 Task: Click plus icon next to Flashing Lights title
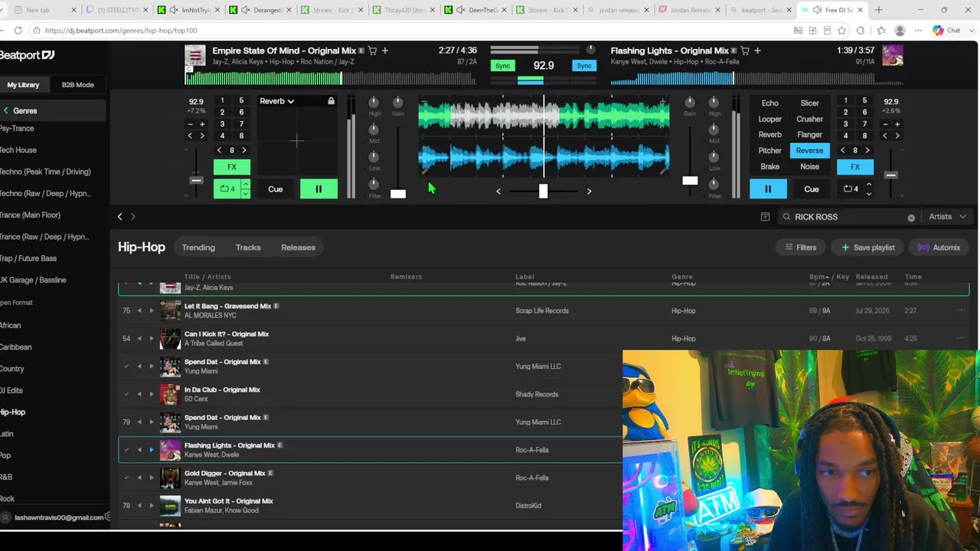pos(757,51)
